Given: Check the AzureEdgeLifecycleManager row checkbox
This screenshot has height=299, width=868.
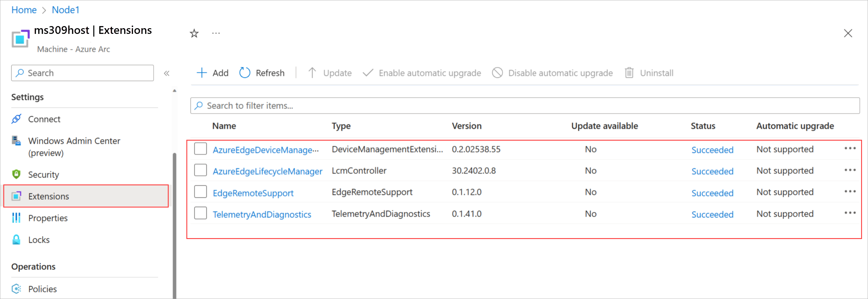Looking at the screenshot, I should point(200,170).
